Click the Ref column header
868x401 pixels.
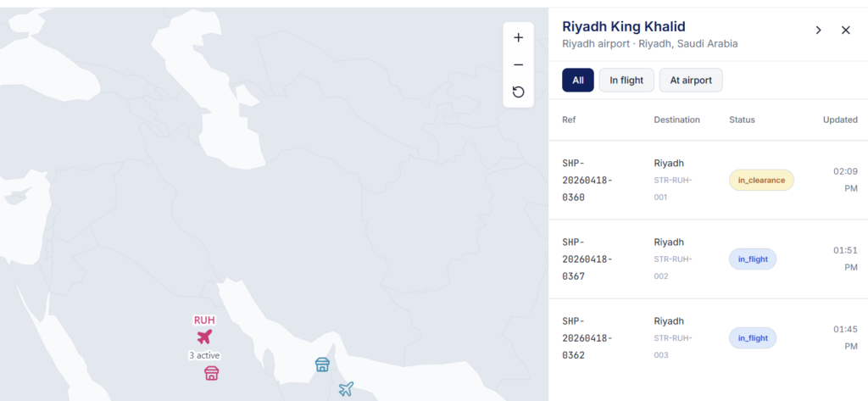[x=569, y=120]
